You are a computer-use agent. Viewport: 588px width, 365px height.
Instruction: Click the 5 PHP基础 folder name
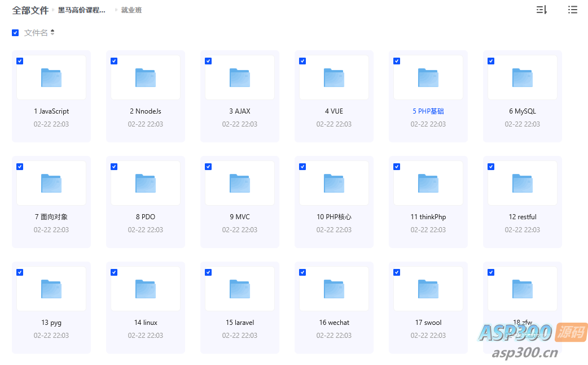pos(428,111)
